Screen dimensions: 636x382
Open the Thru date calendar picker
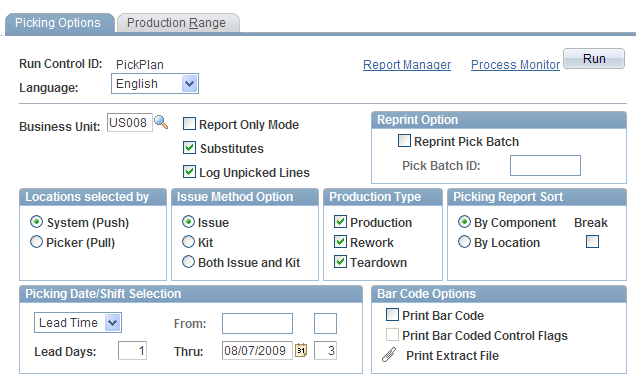point(301,350)
